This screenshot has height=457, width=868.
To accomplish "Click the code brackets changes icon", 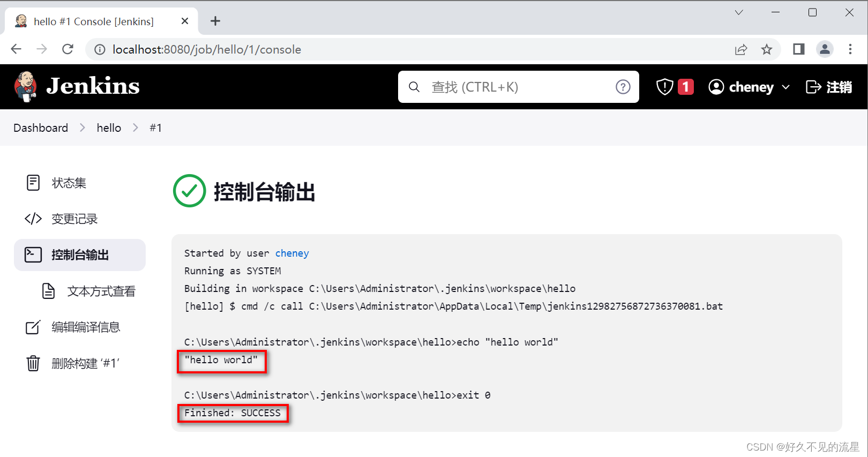I will click(x=33, y=219).
